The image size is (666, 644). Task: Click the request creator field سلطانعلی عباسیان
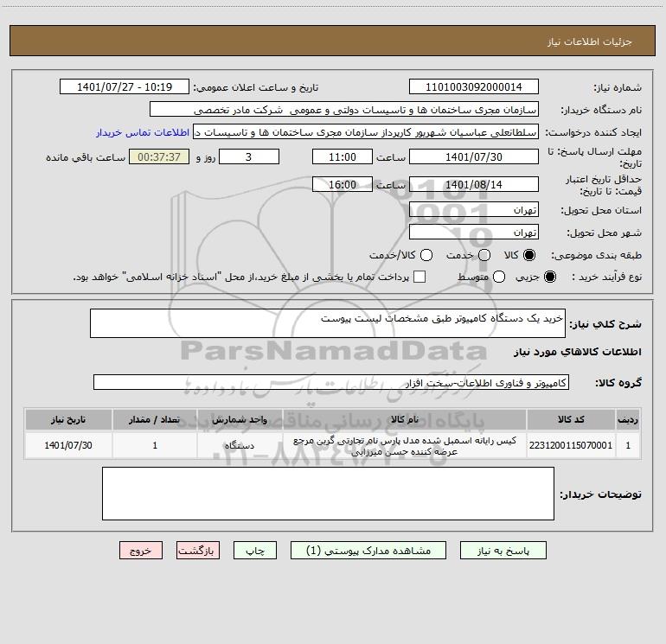[366, 131]
